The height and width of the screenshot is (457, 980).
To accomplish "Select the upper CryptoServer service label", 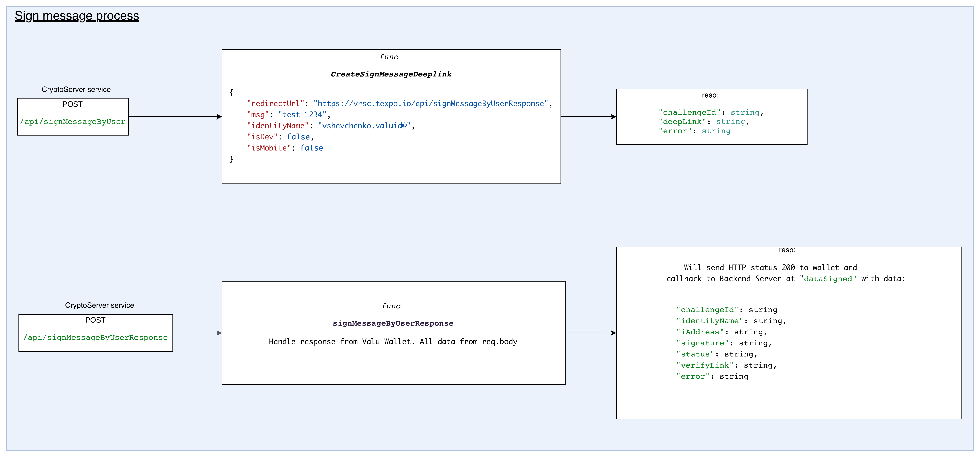I will click(x=76, y=89).
